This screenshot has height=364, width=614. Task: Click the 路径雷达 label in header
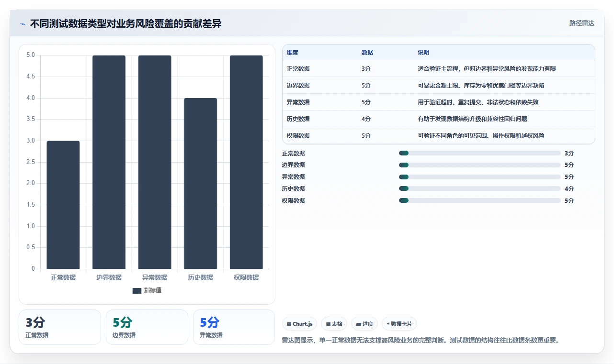(581, 23)
